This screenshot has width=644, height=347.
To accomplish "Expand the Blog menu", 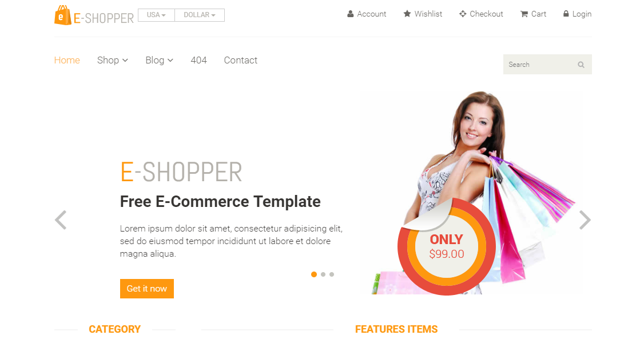I will point(160,61).
